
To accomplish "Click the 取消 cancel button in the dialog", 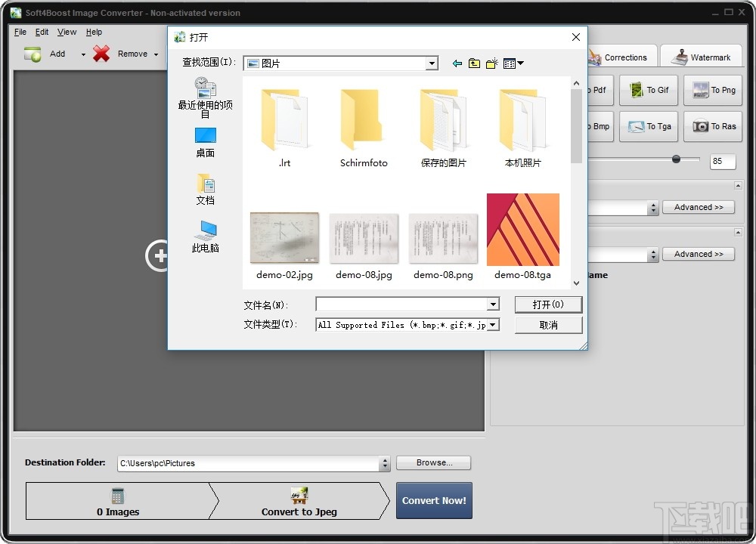I will tap(548, 325).
